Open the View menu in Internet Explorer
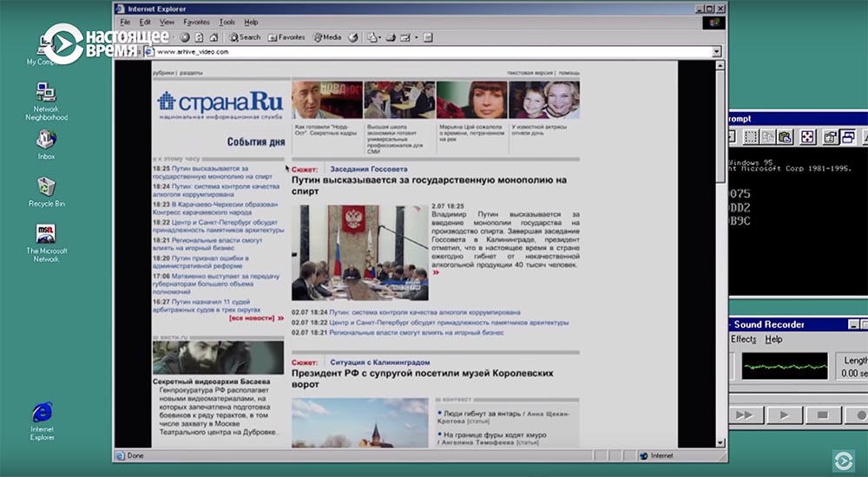Image resolution: width=868 pixels, height=477 pixels. (x=168, y=23)
